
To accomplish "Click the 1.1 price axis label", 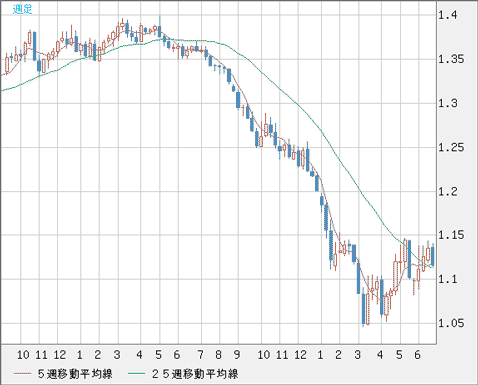I will coord(447,279).
